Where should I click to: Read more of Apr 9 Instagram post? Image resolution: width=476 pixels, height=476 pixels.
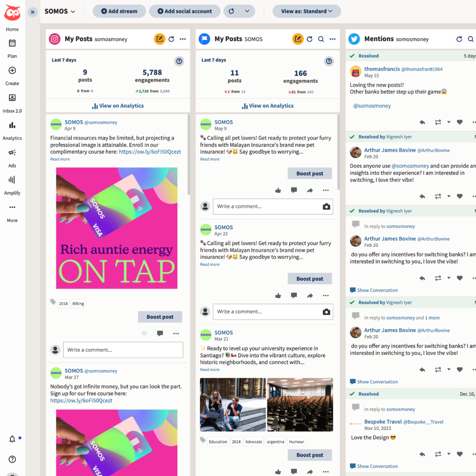[x=60, y=159]
